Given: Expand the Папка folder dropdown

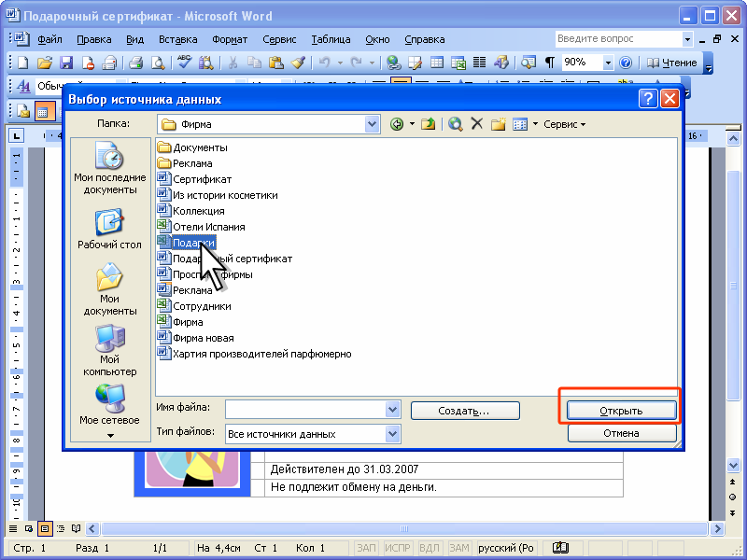Looking at the screenshot, I should [372, 124].
